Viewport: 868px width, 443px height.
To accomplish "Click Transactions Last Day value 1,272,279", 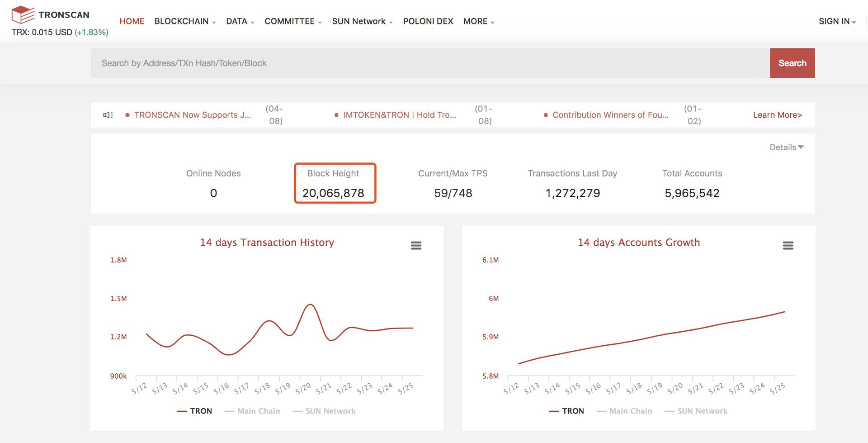I will click(573, 193).
